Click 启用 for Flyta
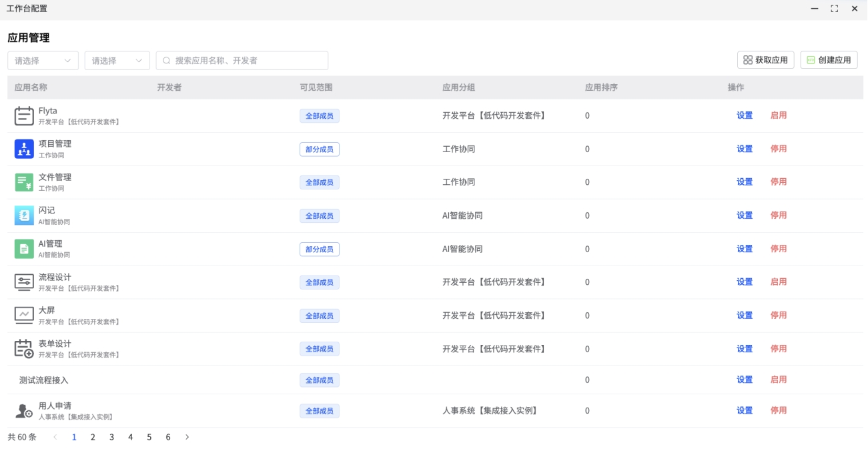Image resolution: width=868 pixels, height=459 pixels. pyautogui.click(x=779, y=115)
